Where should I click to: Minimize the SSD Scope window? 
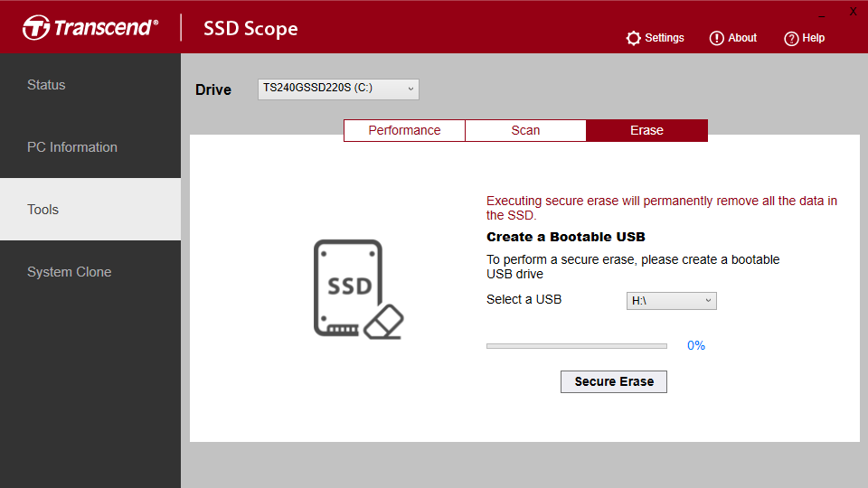[822, 16]
